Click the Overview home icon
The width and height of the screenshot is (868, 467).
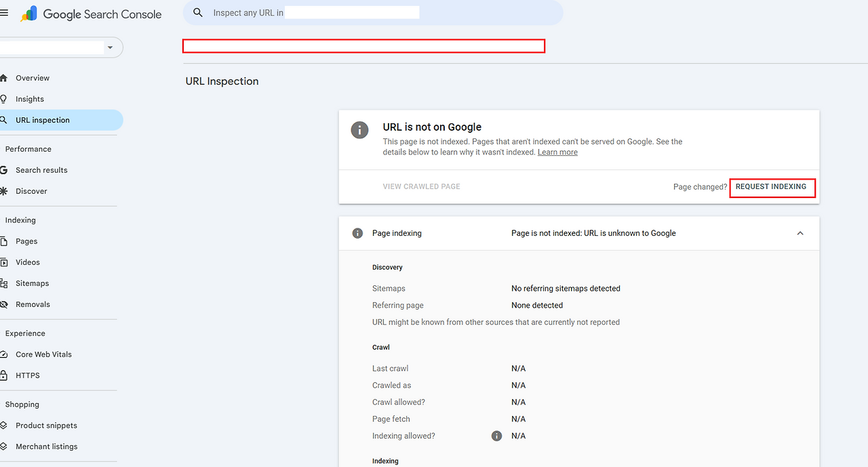pos(4,78)
